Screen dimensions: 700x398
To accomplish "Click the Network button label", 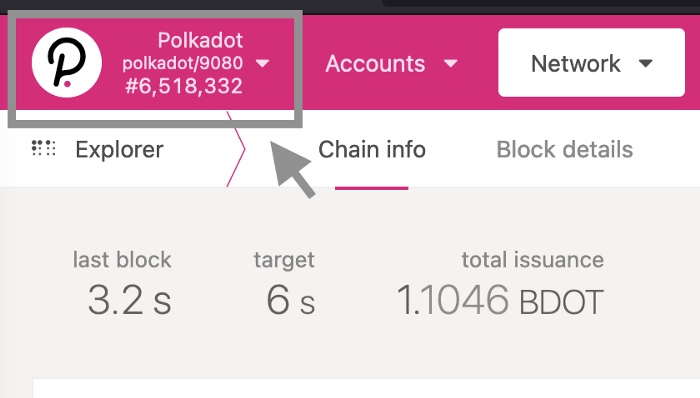I will point(575,64).
